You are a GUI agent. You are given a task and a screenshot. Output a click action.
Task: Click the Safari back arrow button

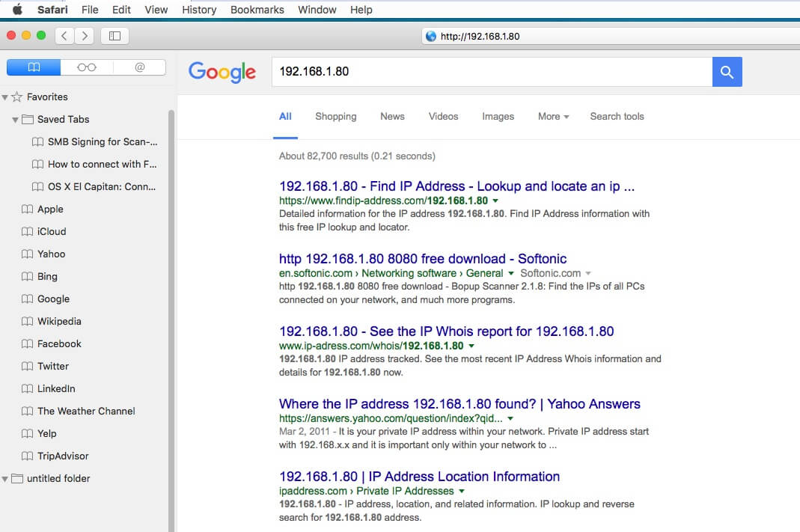tap(65, 35)
